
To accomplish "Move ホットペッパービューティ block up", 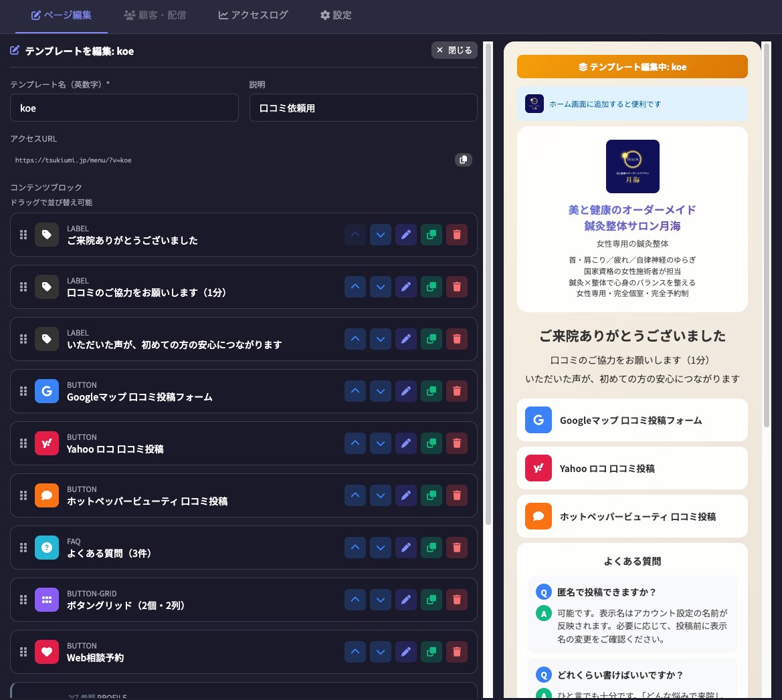I will (x=355, y=495).
